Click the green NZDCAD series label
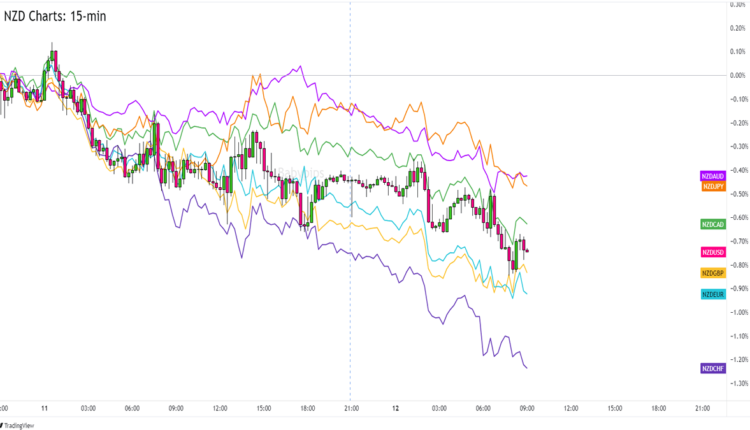The image size is (750, 430). tap(712, 223)
